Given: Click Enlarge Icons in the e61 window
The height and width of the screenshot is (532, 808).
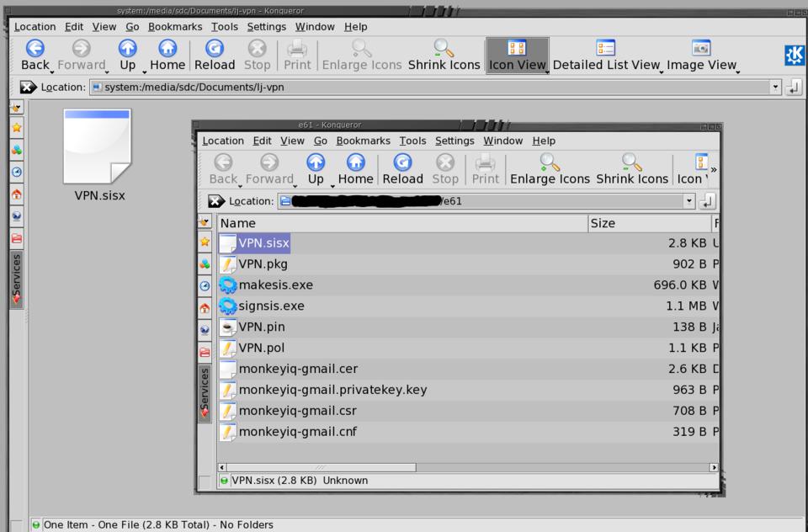Looking at the screenshot, I should [550, 168].
